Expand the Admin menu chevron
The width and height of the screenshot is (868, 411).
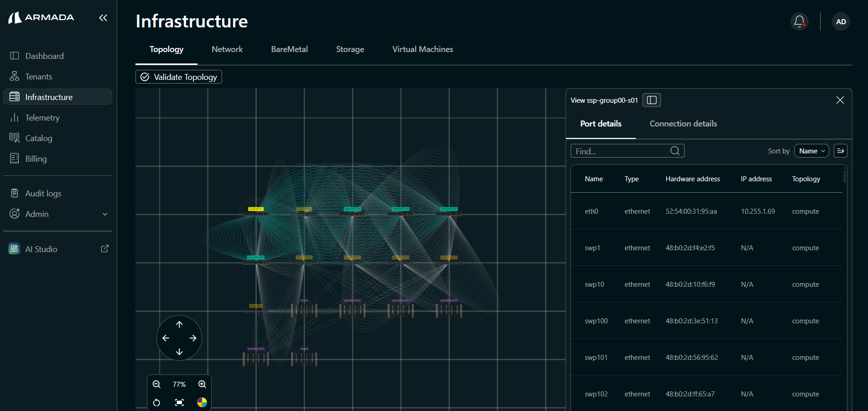105,214
